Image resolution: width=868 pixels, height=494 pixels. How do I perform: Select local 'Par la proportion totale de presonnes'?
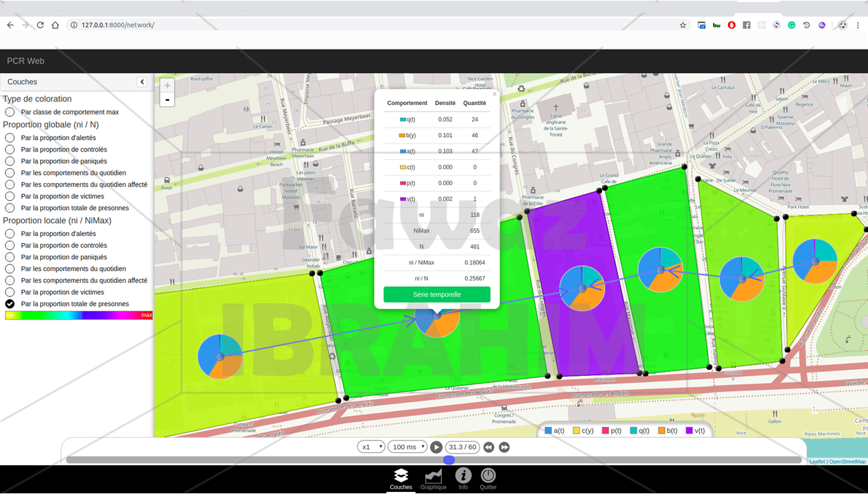pos(10,304)
